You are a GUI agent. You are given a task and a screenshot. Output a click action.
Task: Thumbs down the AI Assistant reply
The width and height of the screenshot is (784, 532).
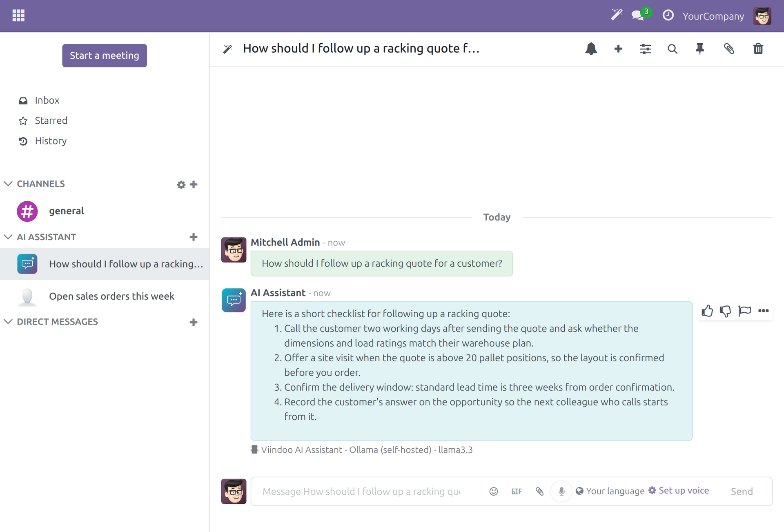pyautogui.click(x=726, y=311)
